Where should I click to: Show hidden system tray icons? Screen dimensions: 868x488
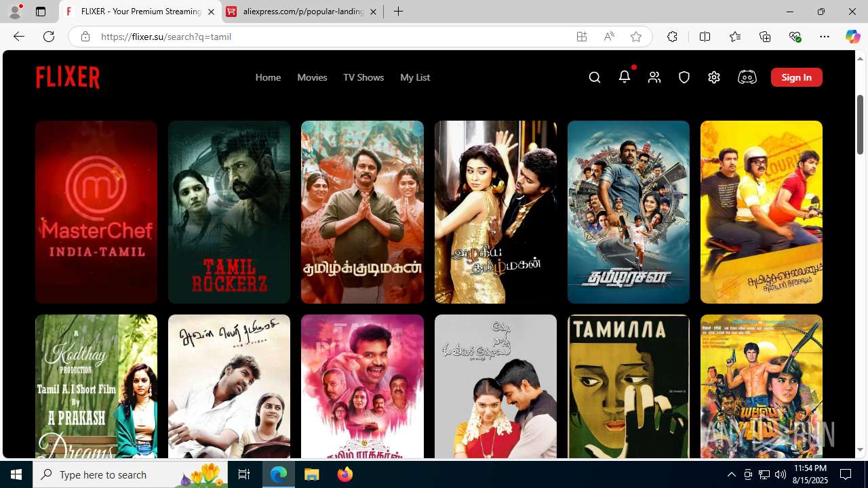click(x=731, y=474)
